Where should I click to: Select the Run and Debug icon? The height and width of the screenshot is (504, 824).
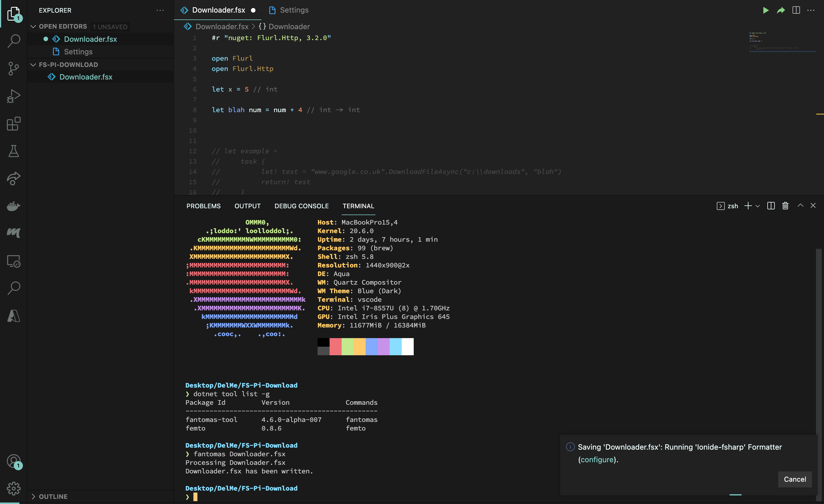[x=13, y=96]
